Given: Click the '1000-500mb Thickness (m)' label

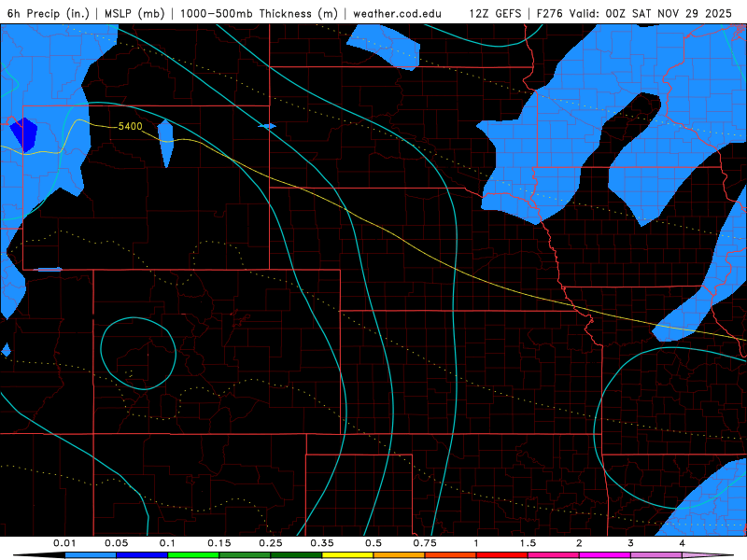Looking at the screenshot, I should tap(259, 13).
